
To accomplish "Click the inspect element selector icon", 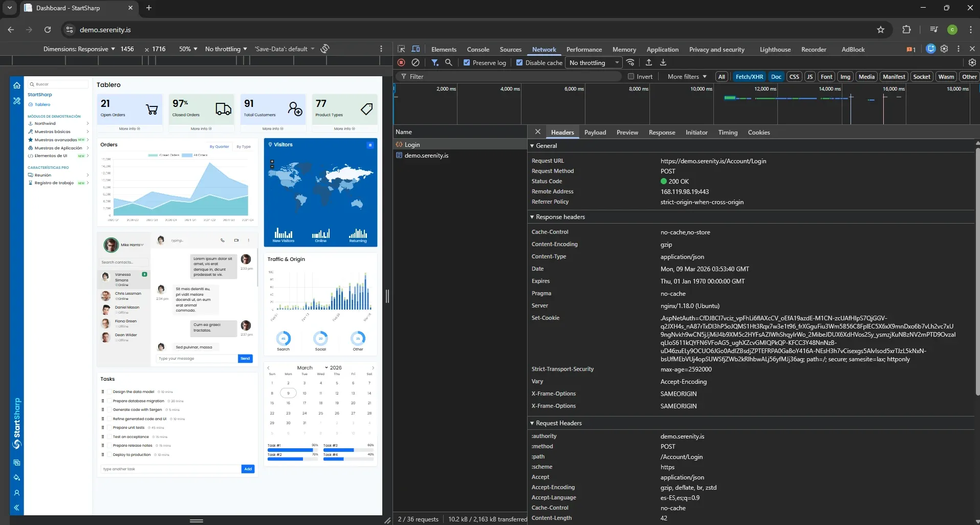I will 401,49.
